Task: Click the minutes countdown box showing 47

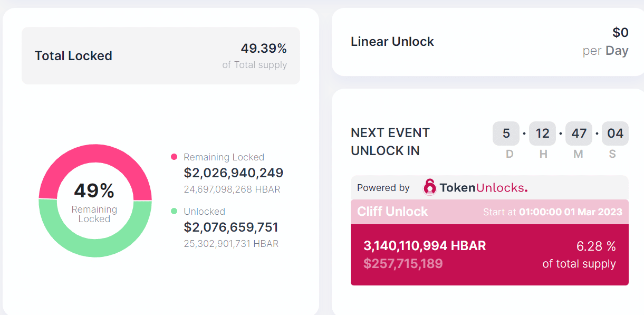Action: [x=579, y=133]
